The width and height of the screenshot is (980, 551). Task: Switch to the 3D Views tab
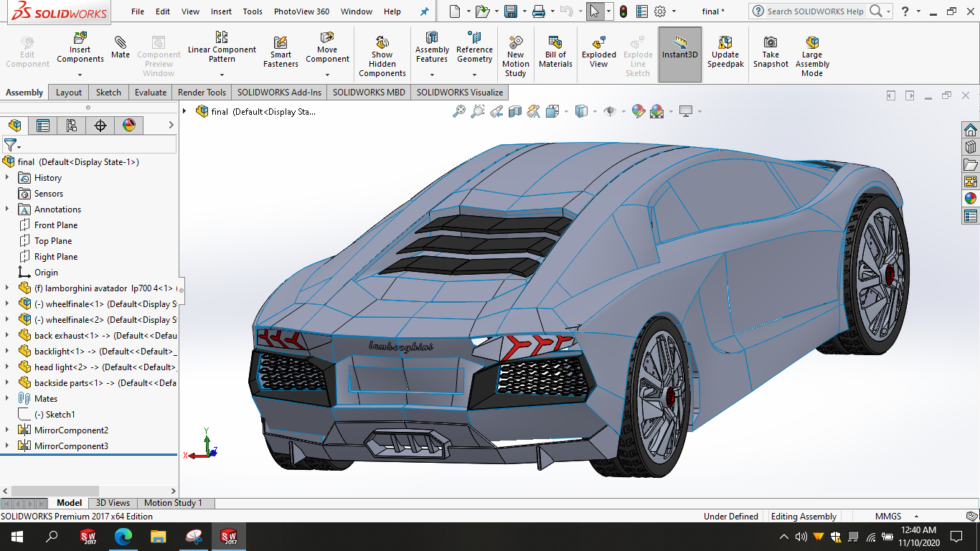[113, 503]
